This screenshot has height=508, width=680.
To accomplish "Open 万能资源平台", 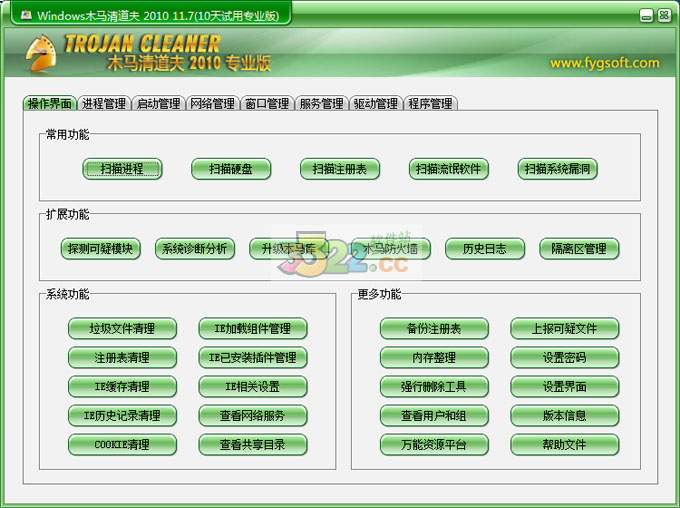I will [x=434, y=445].
